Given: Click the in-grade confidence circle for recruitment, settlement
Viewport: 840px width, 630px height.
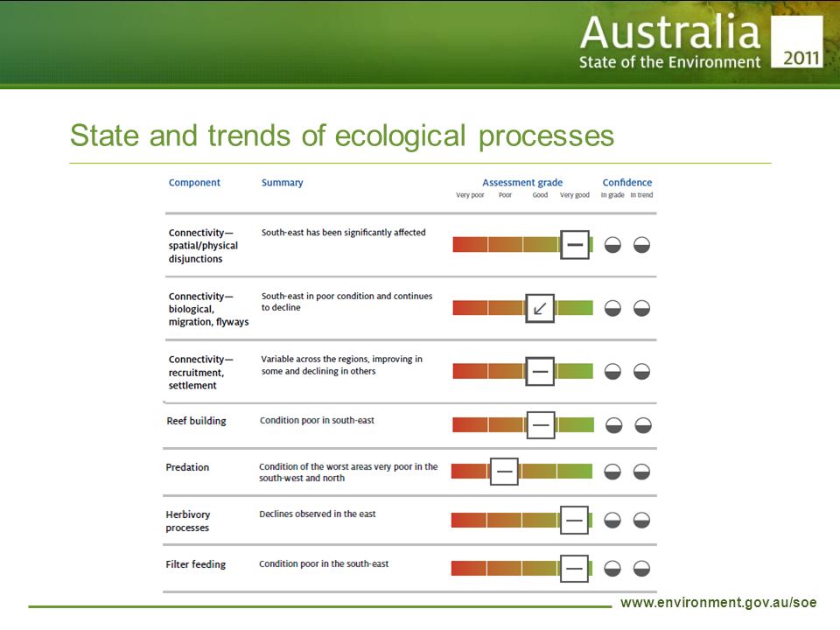Looking at the screenshot, I should coord(612,371).
